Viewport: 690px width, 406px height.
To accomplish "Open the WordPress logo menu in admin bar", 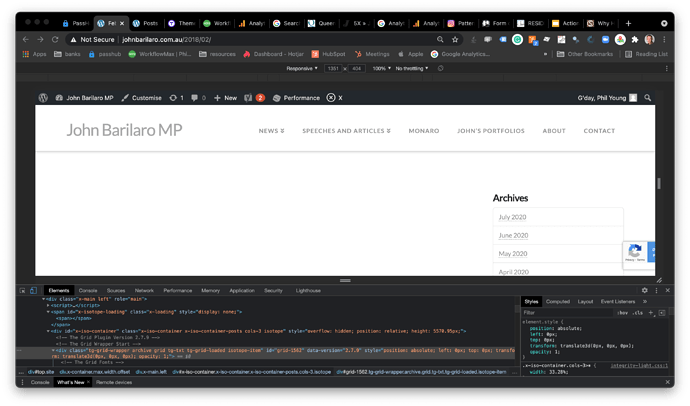I will click(43, 98).
